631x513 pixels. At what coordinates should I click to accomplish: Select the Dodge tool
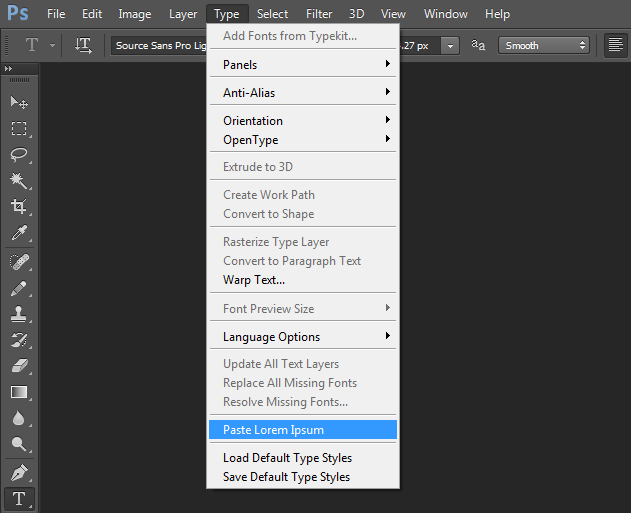[19, 444]
